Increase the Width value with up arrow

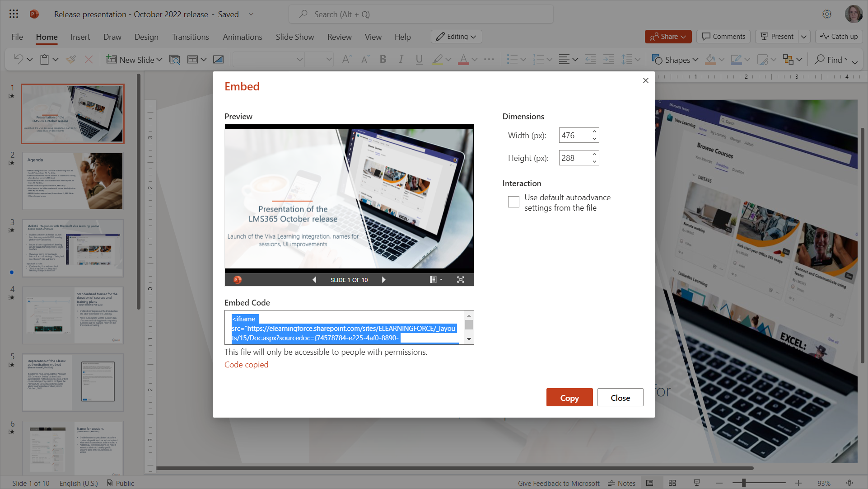(x=594, y=132)
